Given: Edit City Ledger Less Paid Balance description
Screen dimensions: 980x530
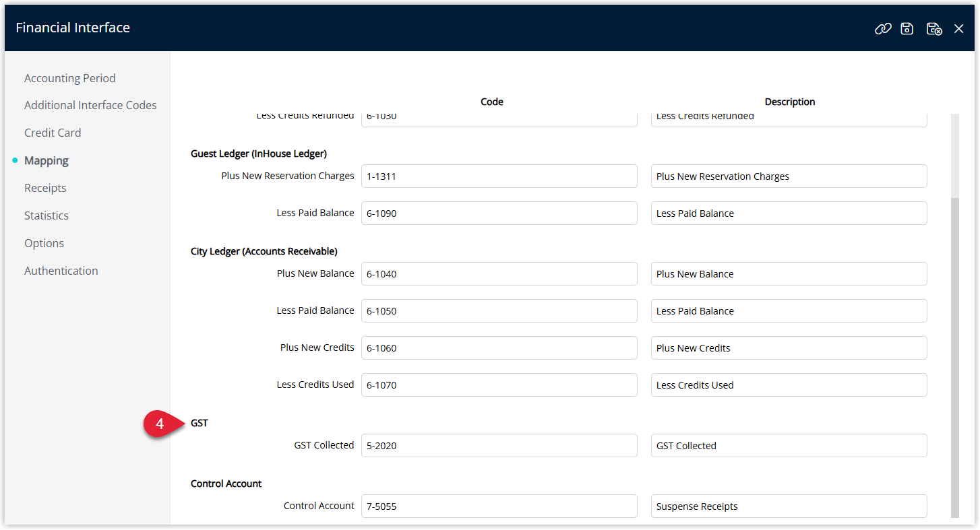Looking at the screenshot, I should pos(789,311).
